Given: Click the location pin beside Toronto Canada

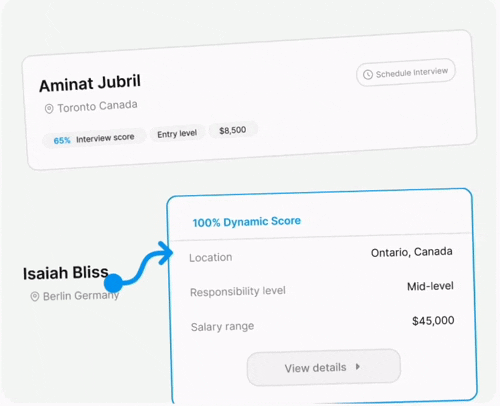Looking at the screenshot, I should tap(49, 109).
